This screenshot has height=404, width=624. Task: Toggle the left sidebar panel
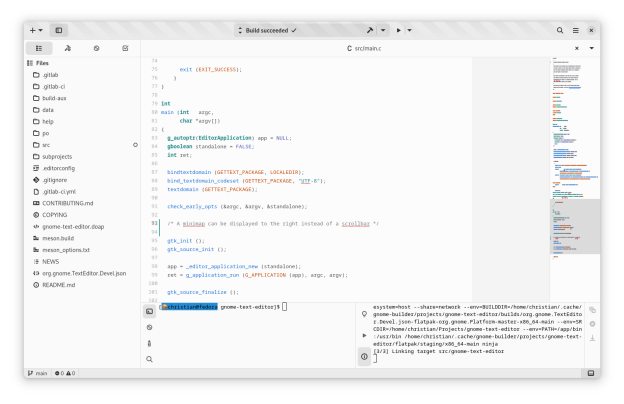[x=59, y=31]
